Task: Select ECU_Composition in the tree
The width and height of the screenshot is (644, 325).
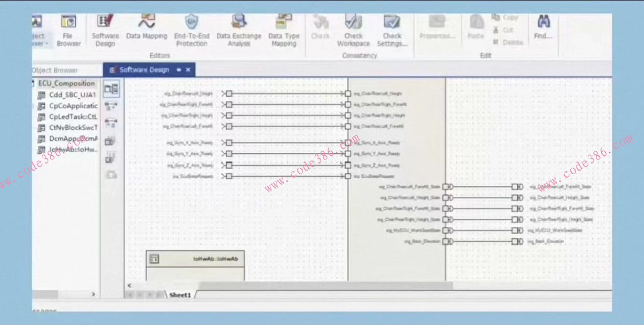Action: (x=66, y=83)
